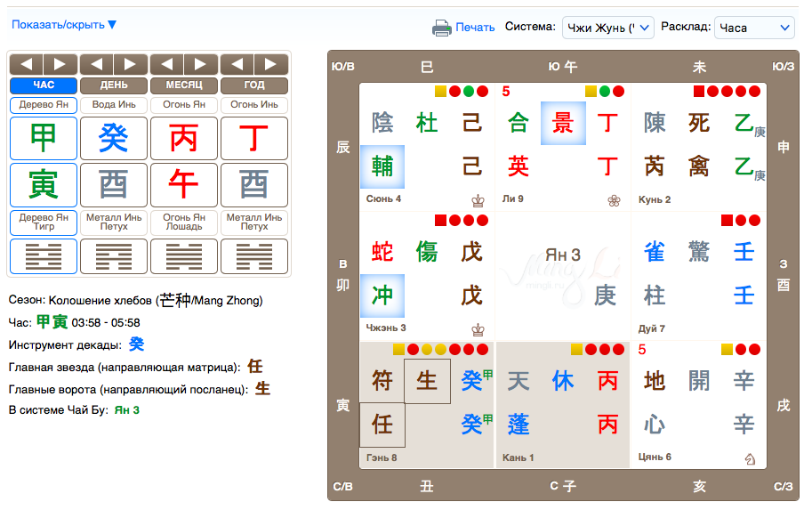Click the horse icon in the Цянь 6 palace
This screenshot has height=510, width=812.
point(750,459)
